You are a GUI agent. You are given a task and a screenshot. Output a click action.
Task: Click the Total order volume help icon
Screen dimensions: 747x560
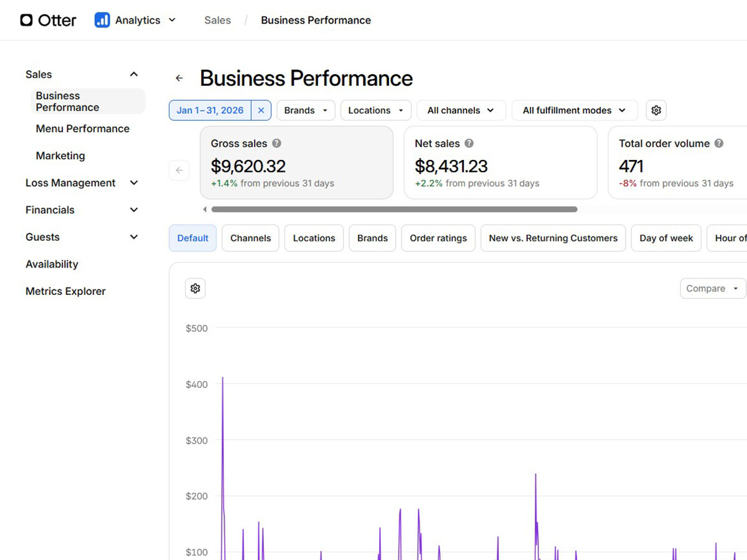click(x=719, y=143)
